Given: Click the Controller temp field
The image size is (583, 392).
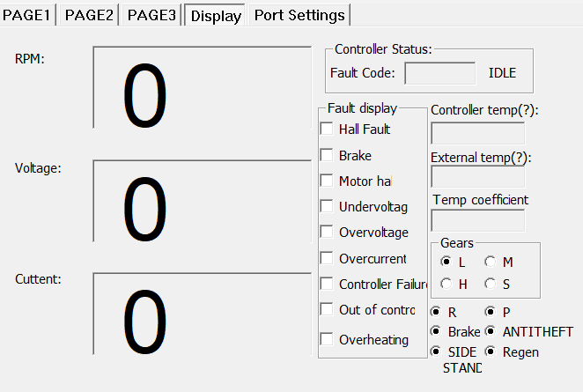Looking at the screenshot, I should [477, 133].
